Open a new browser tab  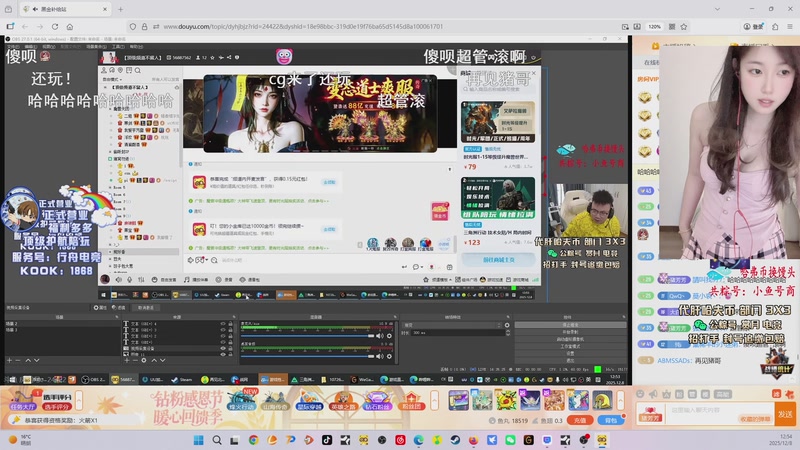120,9
